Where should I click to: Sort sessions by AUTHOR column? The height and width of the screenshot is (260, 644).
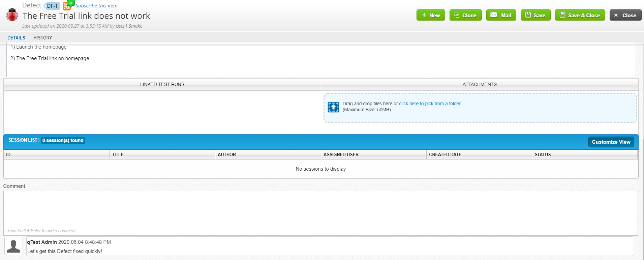pos(268,154)
